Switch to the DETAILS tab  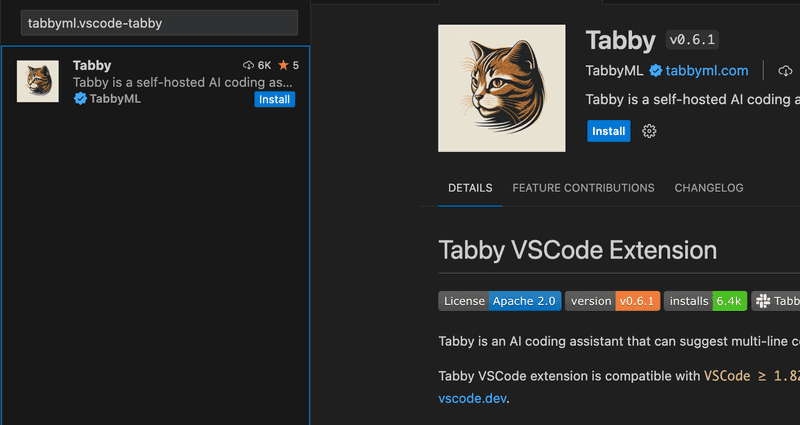[x=470, y=188]
